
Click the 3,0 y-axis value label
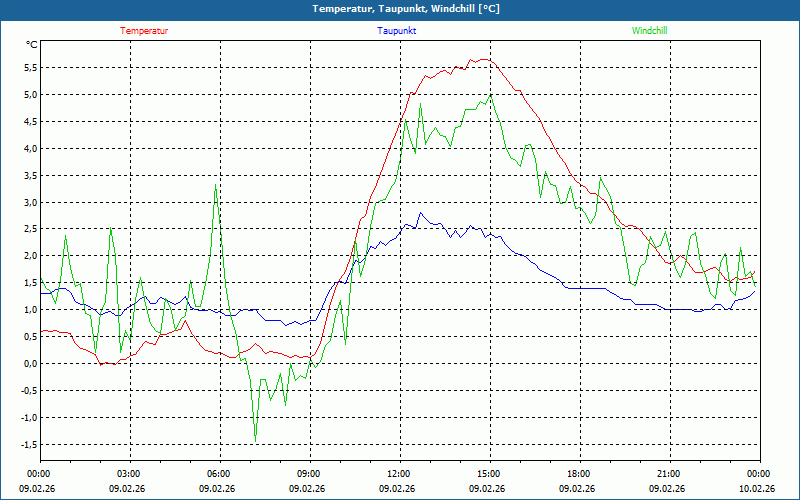pyautogui.click(x=30, y=203)
